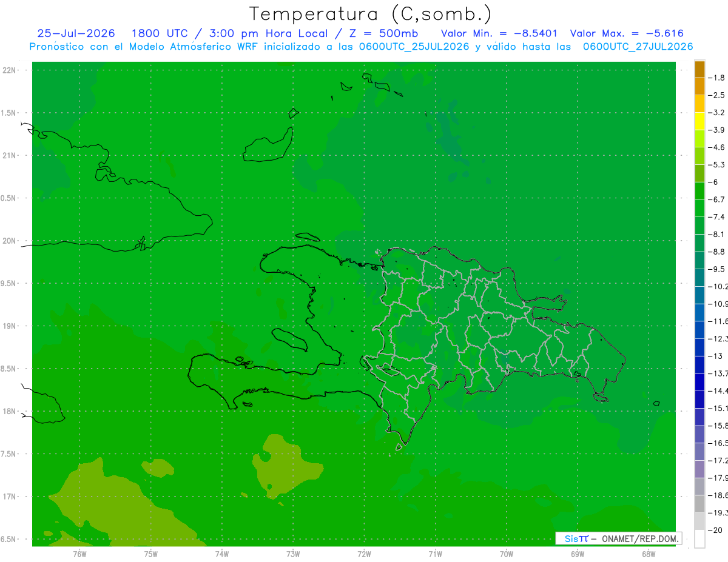Click the '20N' latitude axis label

(x=9, y=241)
